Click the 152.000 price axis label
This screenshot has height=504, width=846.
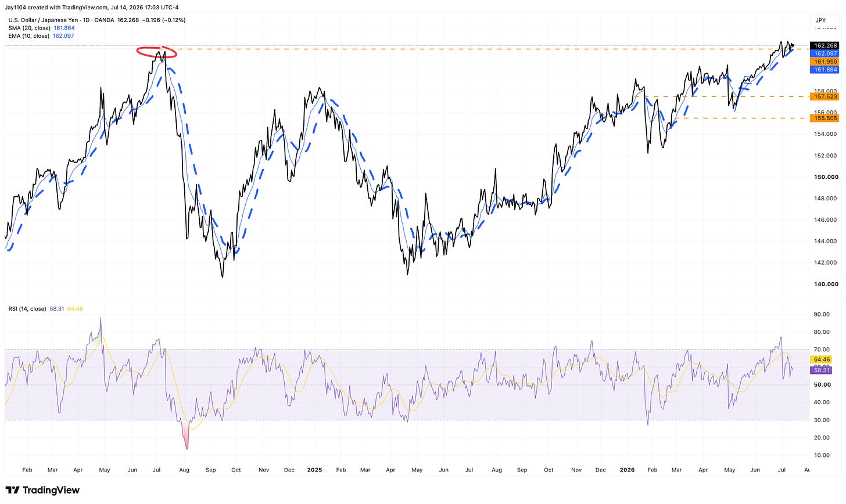tap(826, 156)
